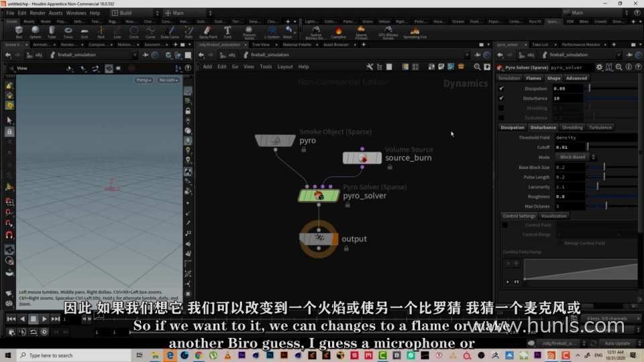Screen dimensions: 644x362
Task: Select the Spreading Fire shelf tool
Action: click(x=415, y=32)
